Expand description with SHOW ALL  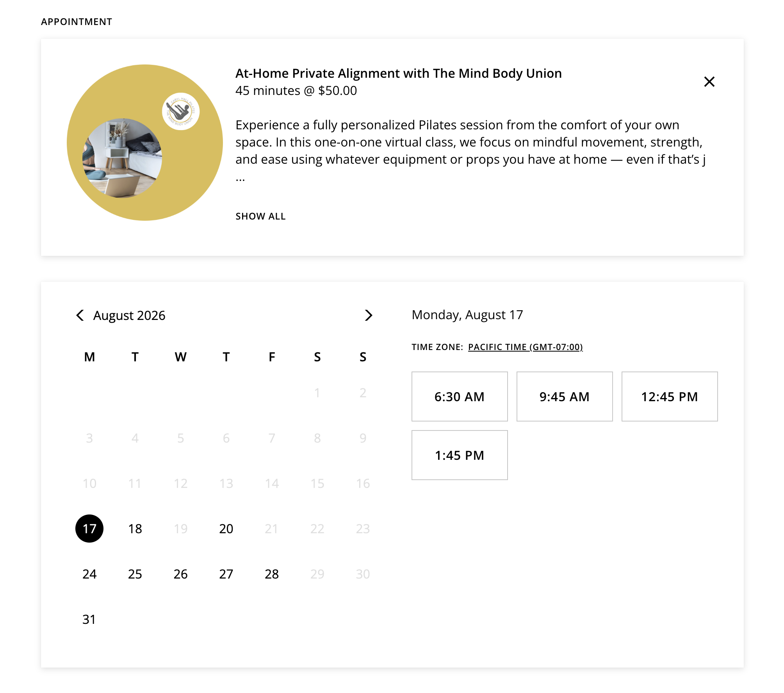pos(260,216)
